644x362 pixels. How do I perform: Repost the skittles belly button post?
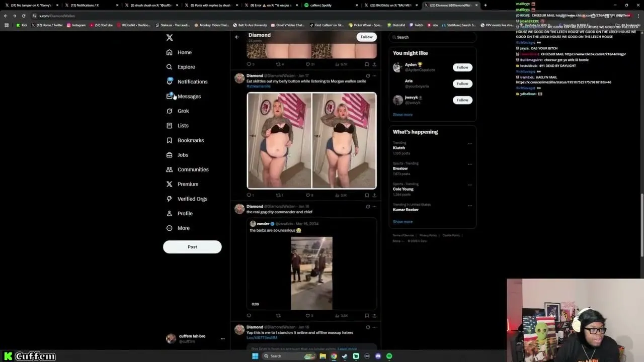[278, 195]
